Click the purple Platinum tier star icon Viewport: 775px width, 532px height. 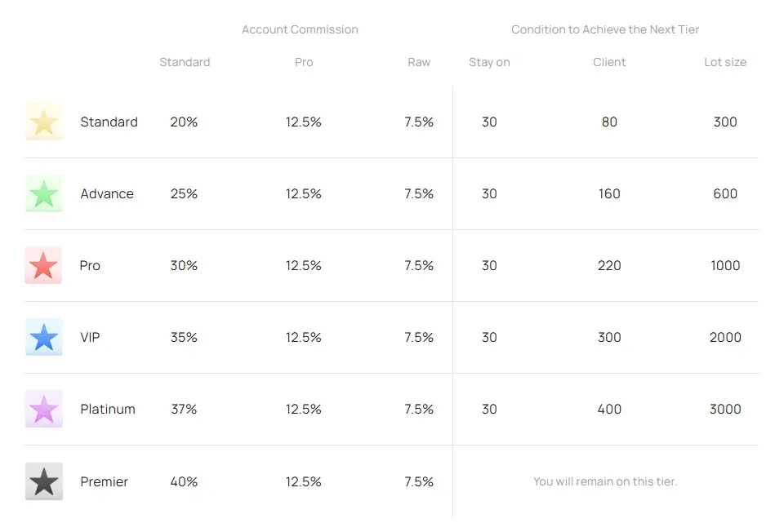click(43, 410)
